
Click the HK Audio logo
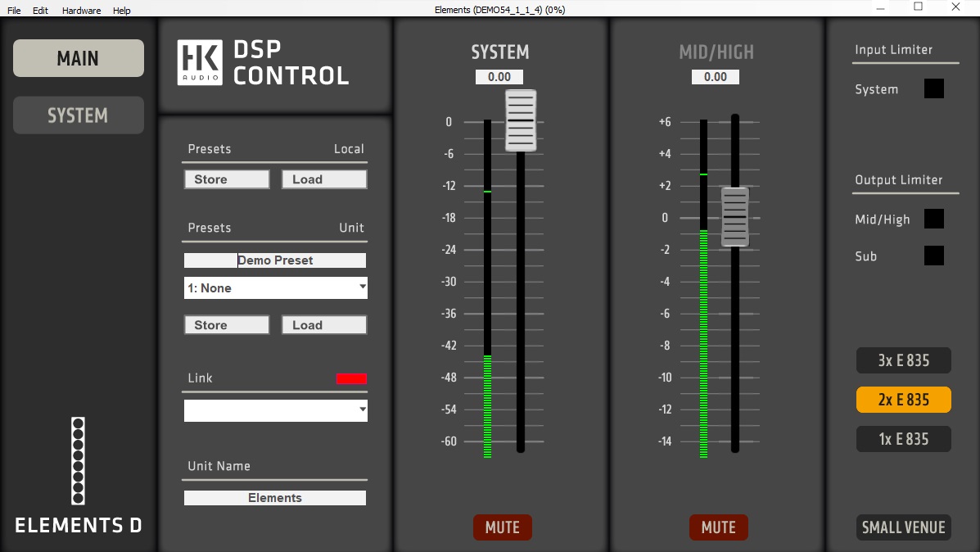click(x=200, y=63)
